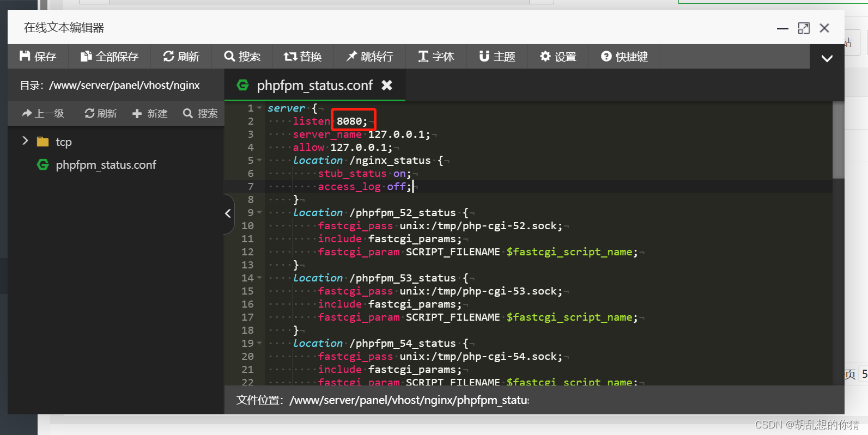868x435 pixels.
Task: Expand the tcp folder arrow
Action: (x=25, y=141)
